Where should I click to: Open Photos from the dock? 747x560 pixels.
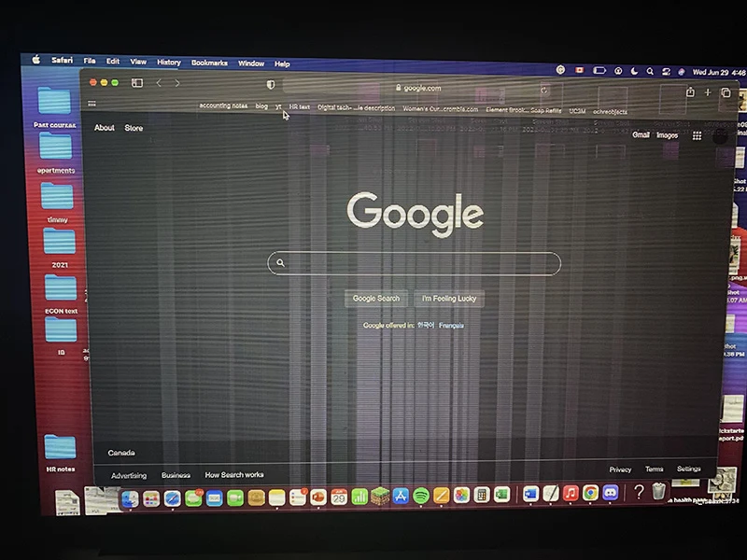coord(461,496)
